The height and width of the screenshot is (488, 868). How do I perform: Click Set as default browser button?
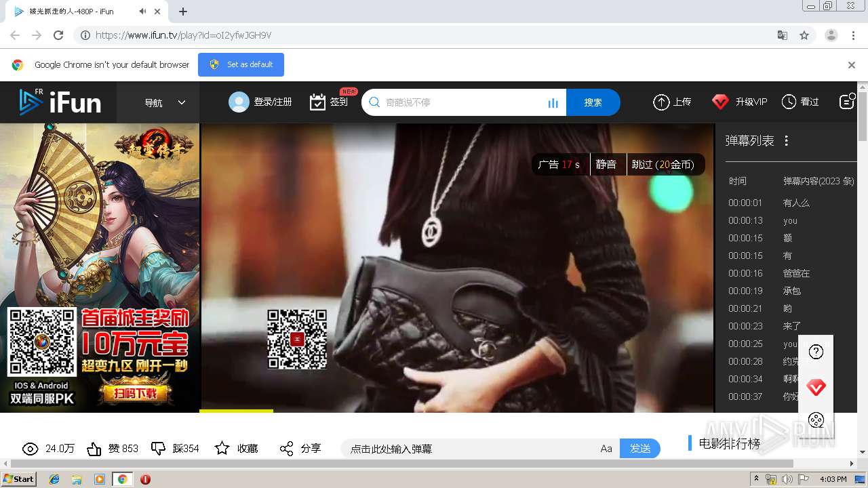[x=241, y=64]
